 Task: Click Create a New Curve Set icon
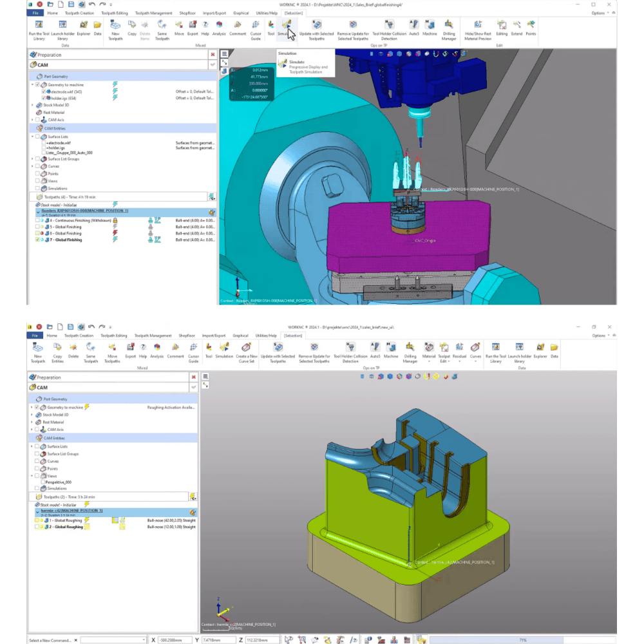click(245, 348)
